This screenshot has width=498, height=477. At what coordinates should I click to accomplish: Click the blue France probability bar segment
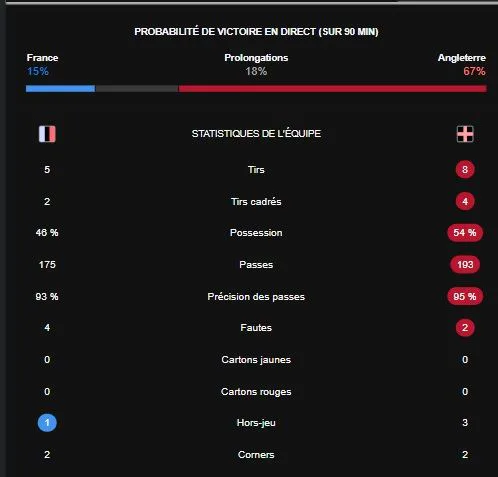click(60, 89)
